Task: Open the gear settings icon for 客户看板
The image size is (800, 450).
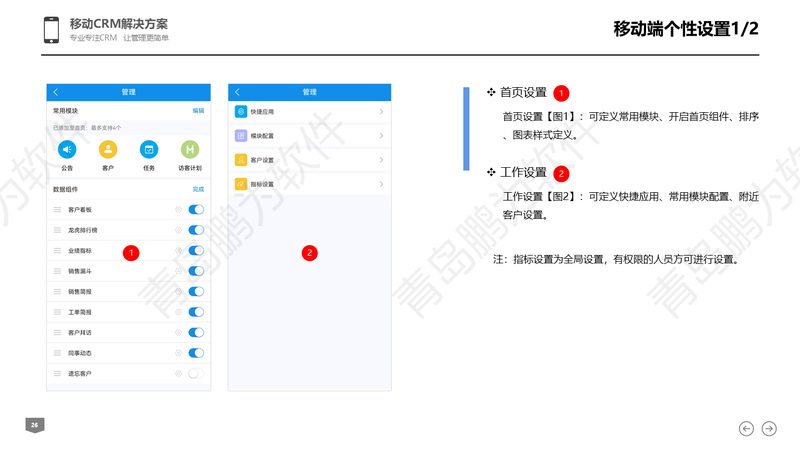Action: pos(178,210)
